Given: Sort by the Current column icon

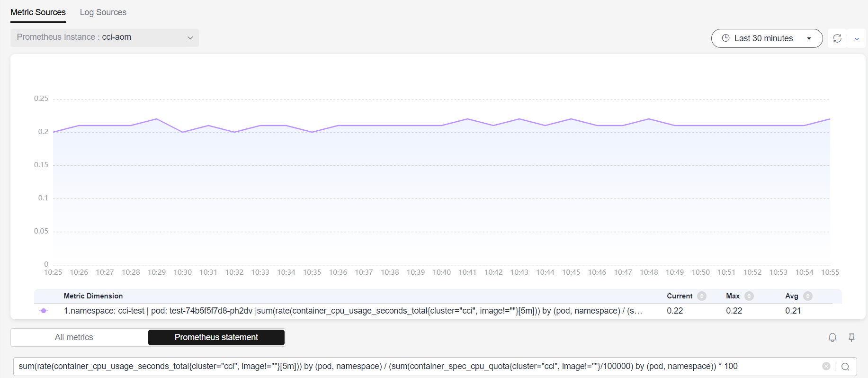Looking at the screenshot, I should pos(702,296).
